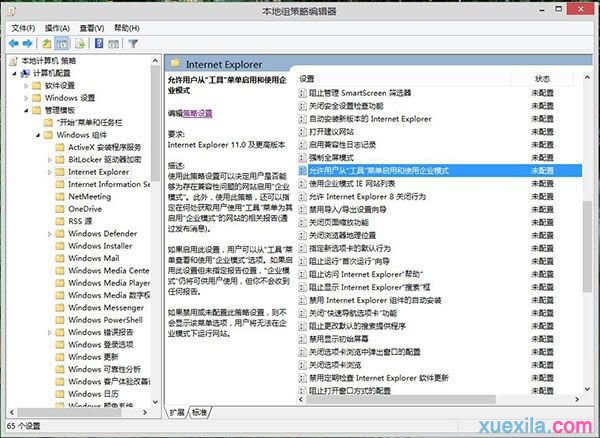Viewport: 600px width, 438px height.
Task: Click policy icon beside 关闭页面缩放功能
Action: point(303,223)
